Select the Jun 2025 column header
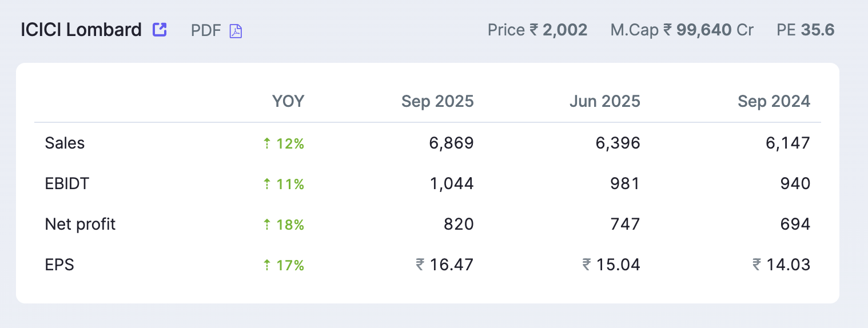 point(605,102)
